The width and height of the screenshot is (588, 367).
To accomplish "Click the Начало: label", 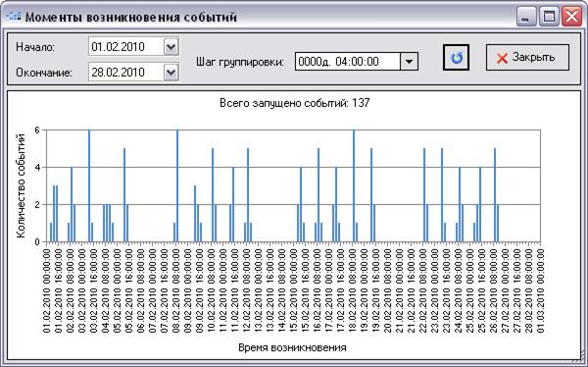I will click(x=35, y=47).
